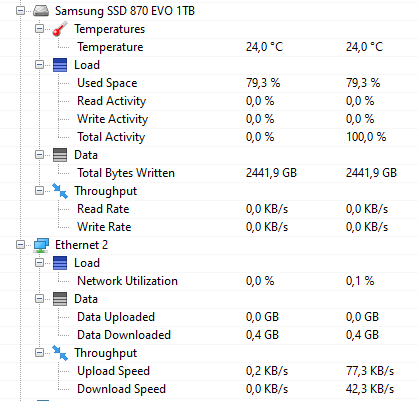Click the gray Data icon under Ethernet 2
Screen dimensions: 418x401
(60, 299)
